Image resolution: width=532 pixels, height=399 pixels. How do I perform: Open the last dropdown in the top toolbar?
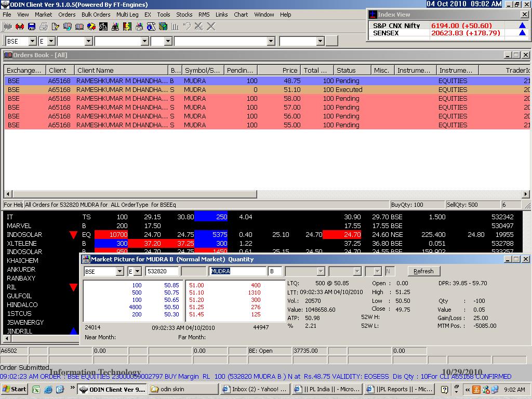tap(320, 41)
